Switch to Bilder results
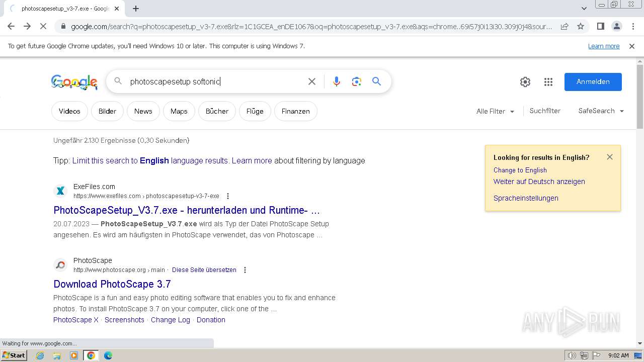 pos(107,111)
